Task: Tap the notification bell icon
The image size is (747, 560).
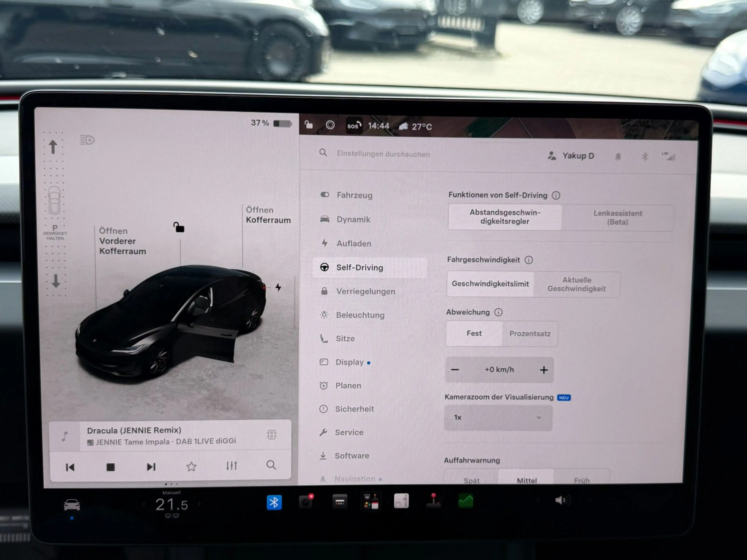Action: pyautogui.click(x=618, y=157)
